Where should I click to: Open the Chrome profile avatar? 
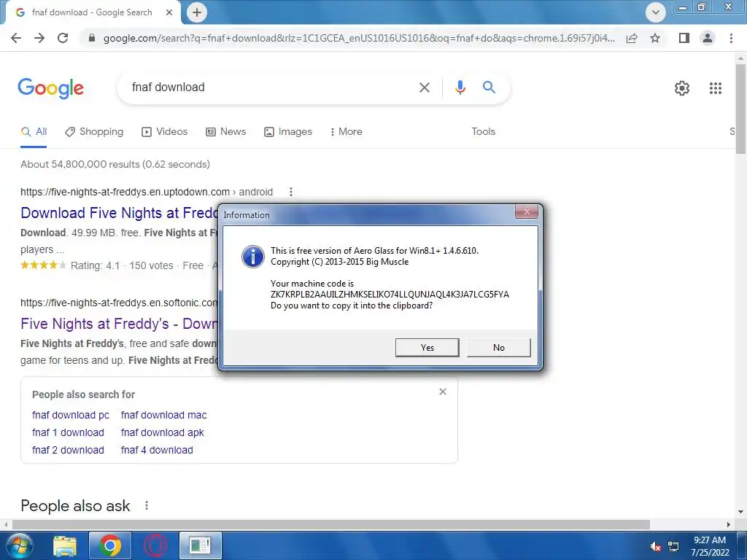pos(708,38)
